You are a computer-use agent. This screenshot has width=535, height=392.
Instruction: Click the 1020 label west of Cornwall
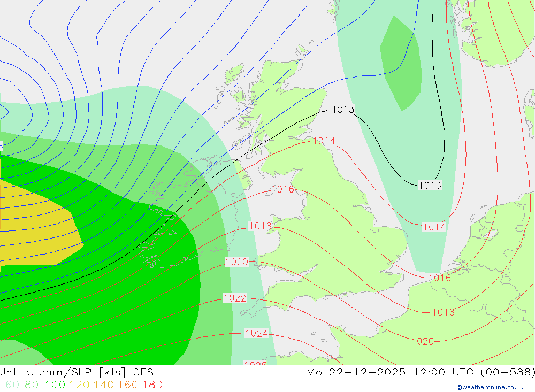pyautogui.click(x=237, y=262)
